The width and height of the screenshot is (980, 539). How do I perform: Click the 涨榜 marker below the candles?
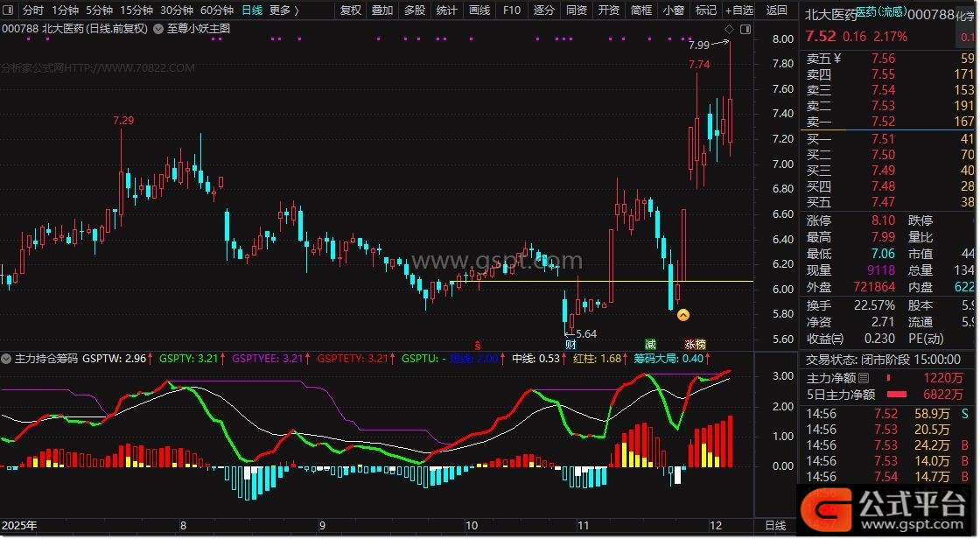695,345
